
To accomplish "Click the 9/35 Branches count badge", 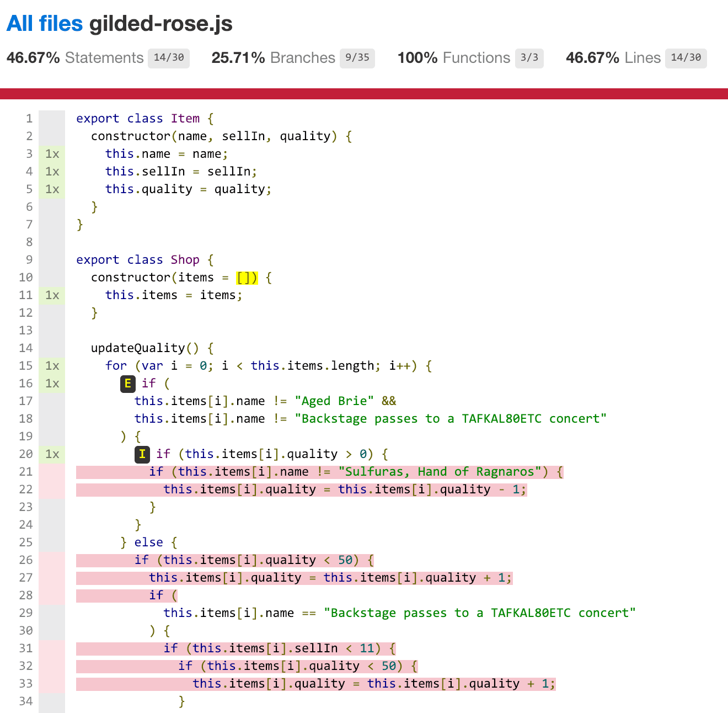I will click(x=357, y=58).
